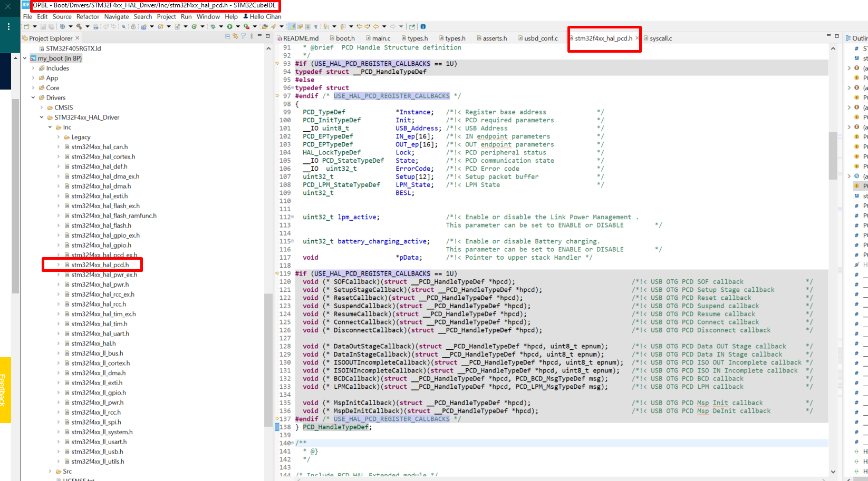Open the Debug button dropdown arrow
868x481 pixels.
pyautogui.click(x=221, y=26)
